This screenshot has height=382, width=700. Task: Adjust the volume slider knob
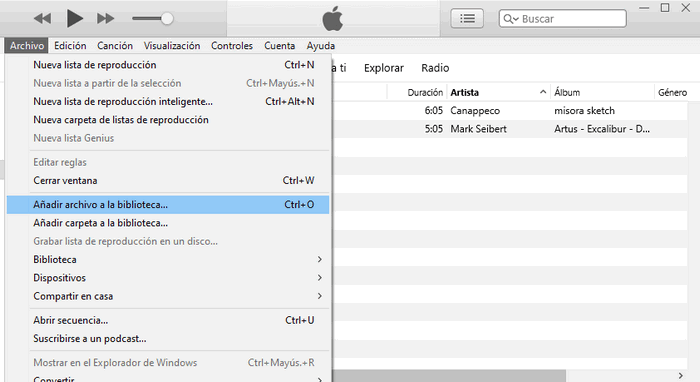167,19
